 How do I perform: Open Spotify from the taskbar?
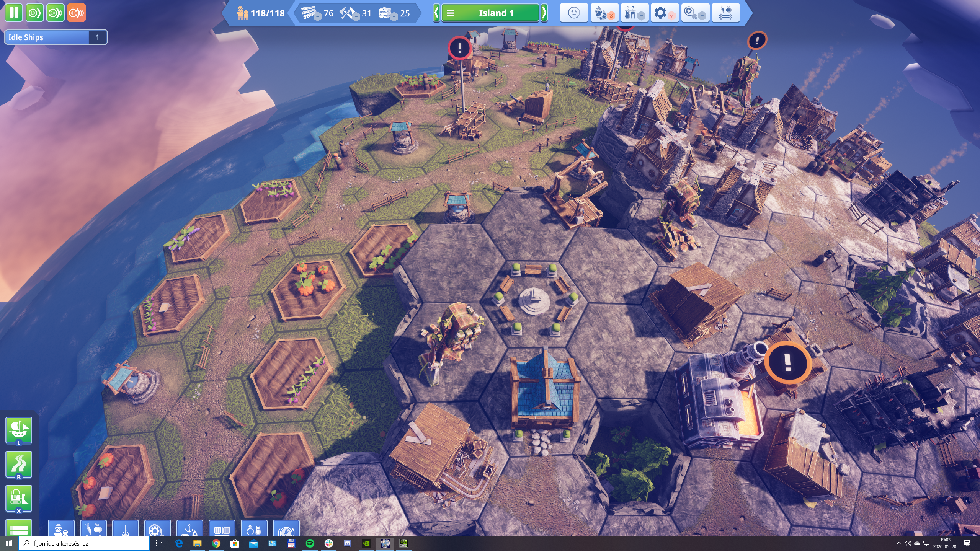pos(310,543)
